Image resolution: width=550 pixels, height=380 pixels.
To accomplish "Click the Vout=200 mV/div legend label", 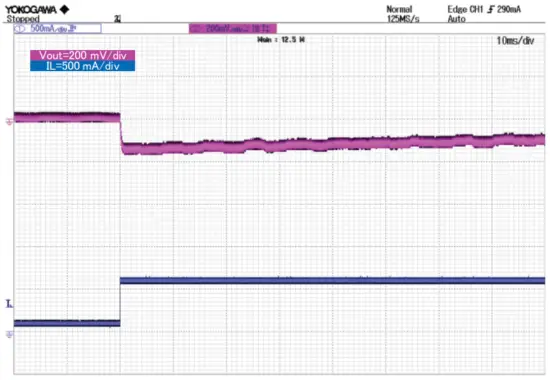I will pos(82,55).
